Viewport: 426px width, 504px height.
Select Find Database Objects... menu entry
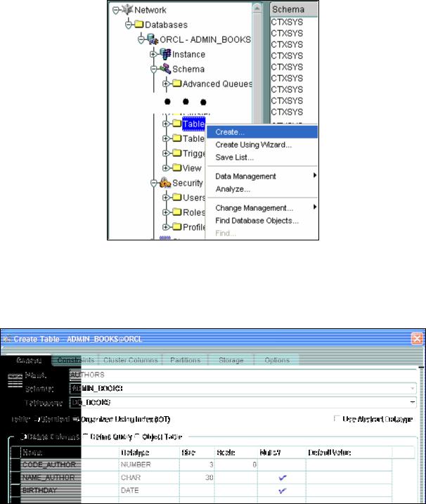click(x=262, y=221)
